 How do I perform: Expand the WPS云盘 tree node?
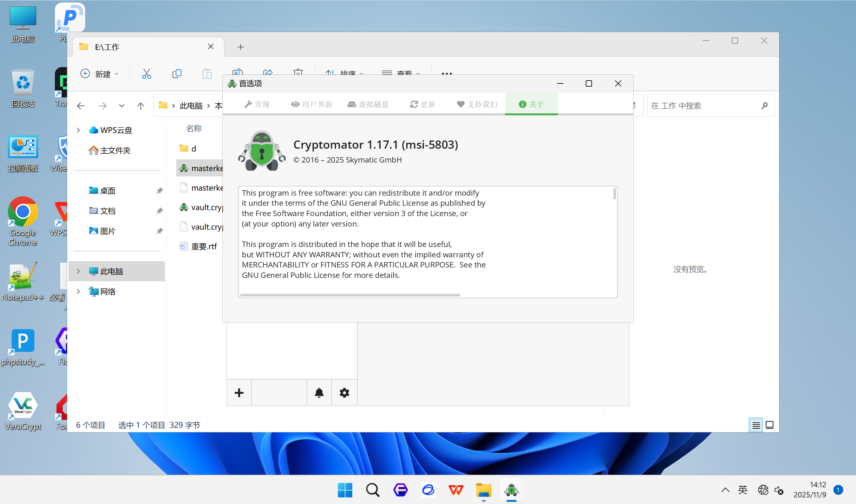(78, 130)
